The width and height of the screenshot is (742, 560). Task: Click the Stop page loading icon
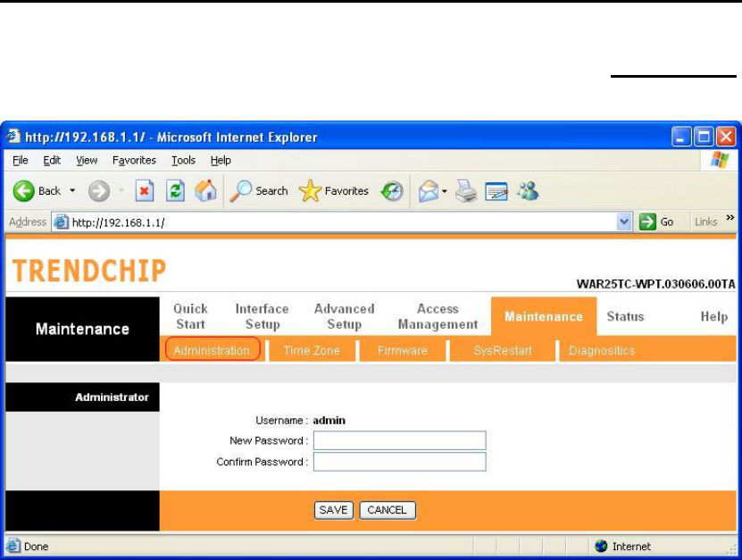(x=145, y=191)
